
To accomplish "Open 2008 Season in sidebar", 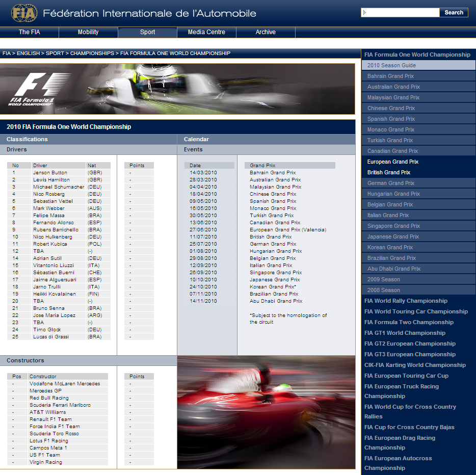I will pos(418,290).
